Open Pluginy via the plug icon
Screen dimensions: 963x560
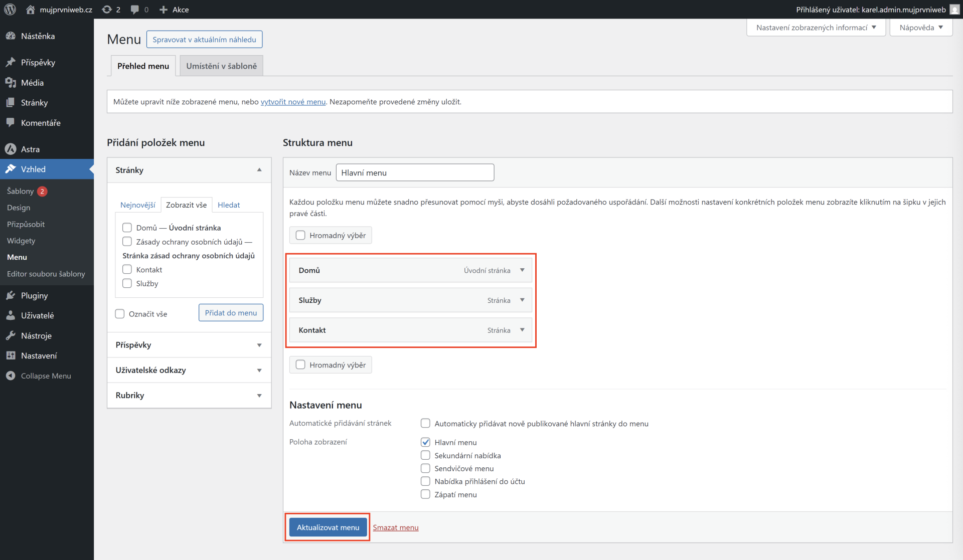11,295
